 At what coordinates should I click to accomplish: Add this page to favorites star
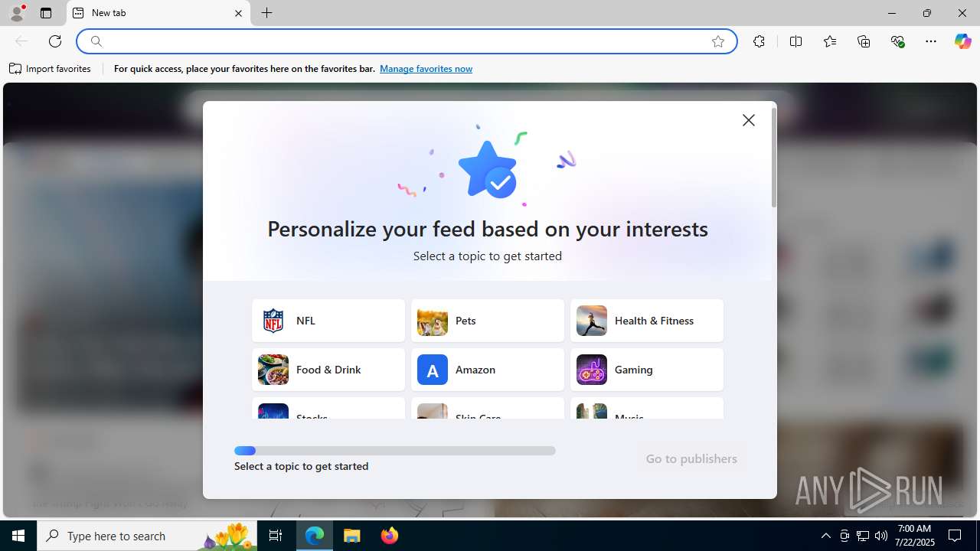[718, 41]
